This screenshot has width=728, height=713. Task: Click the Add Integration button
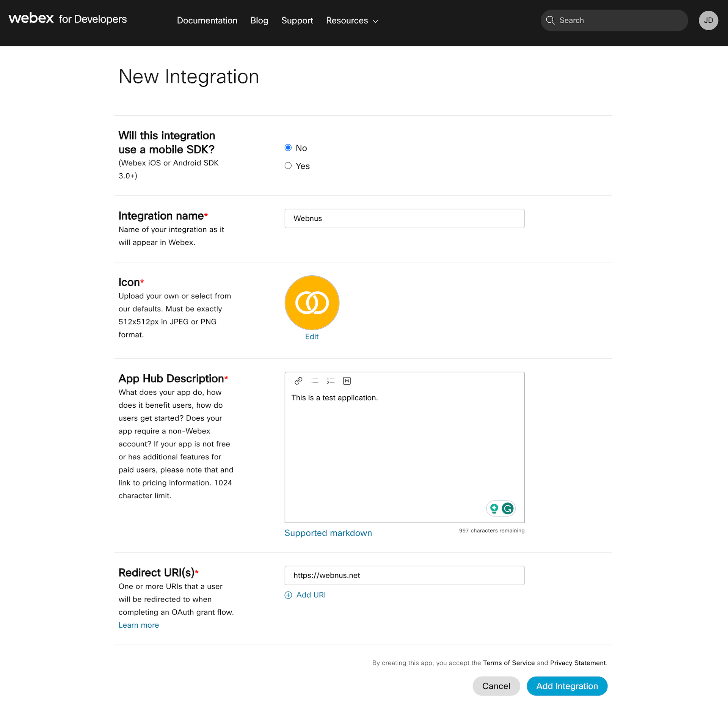coord(567,686)
